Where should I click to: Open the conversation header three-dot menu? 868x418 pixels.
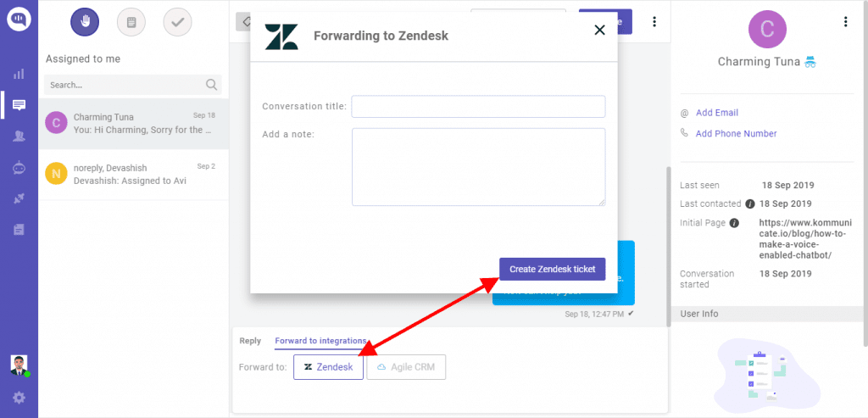point(654,21)
